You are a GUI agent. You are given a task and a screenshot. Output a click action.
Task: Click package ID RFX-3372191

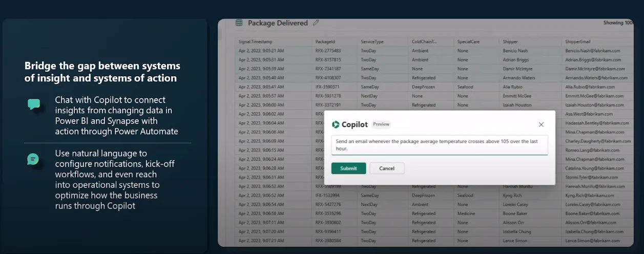pos(328,105)
